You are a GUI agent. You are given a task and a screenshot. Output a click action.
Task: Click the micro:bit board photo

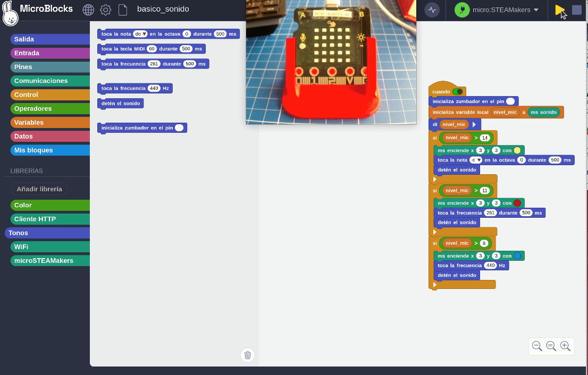pos(331,62)
